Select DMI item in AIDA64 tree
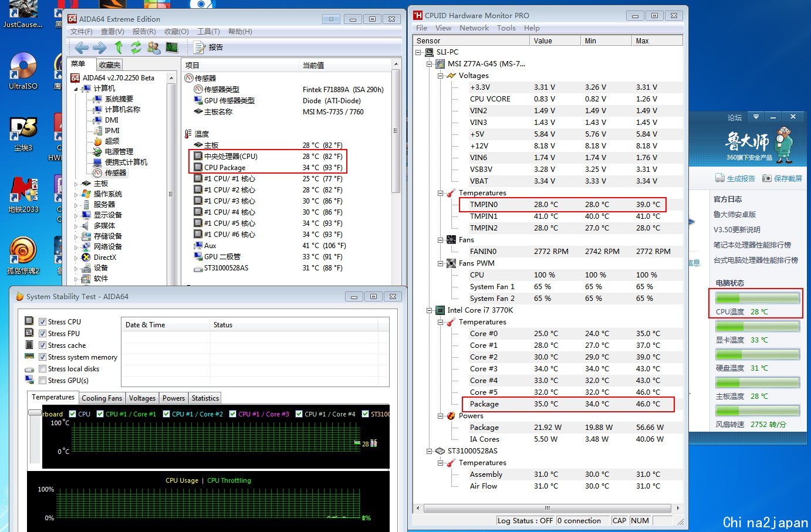The height and width of the screenshot is (532, 811). (x=106, y=120)
